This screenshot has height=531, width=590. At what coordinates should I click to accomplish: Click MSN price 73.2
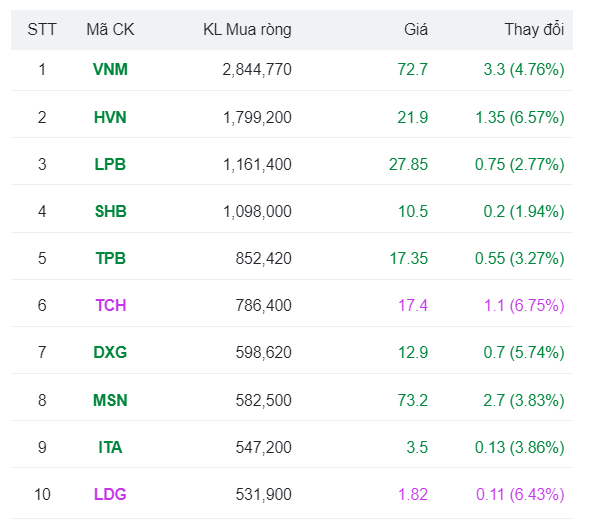click(413, 400)
